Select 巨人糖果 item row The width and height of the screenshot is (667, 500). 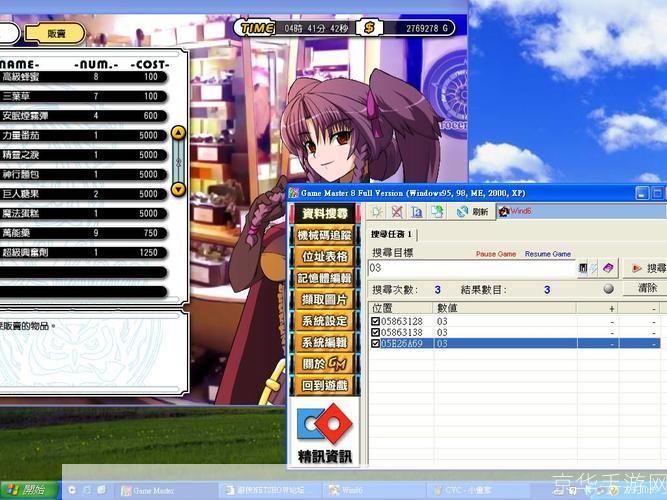pos(83,194)
